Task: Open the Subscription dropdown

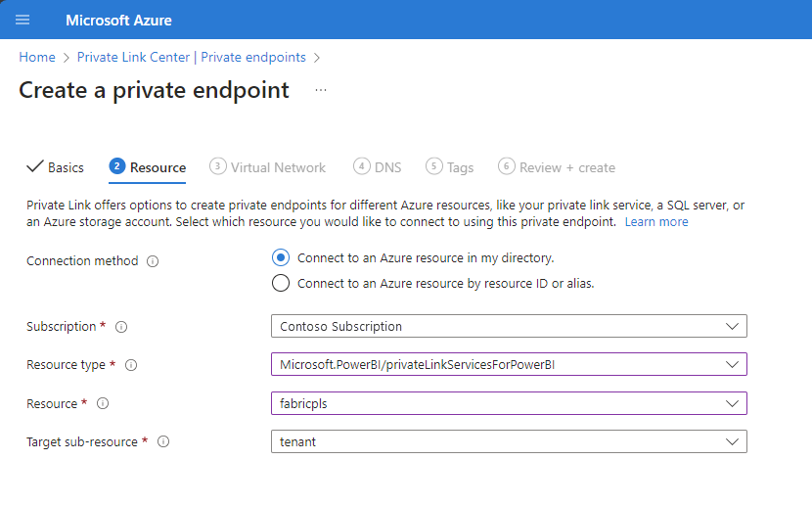Action: [x=509, y=326]
